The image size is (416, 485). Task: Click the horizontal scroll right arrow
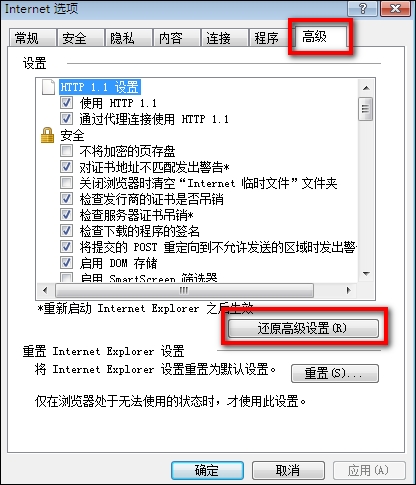pos(348,290)
